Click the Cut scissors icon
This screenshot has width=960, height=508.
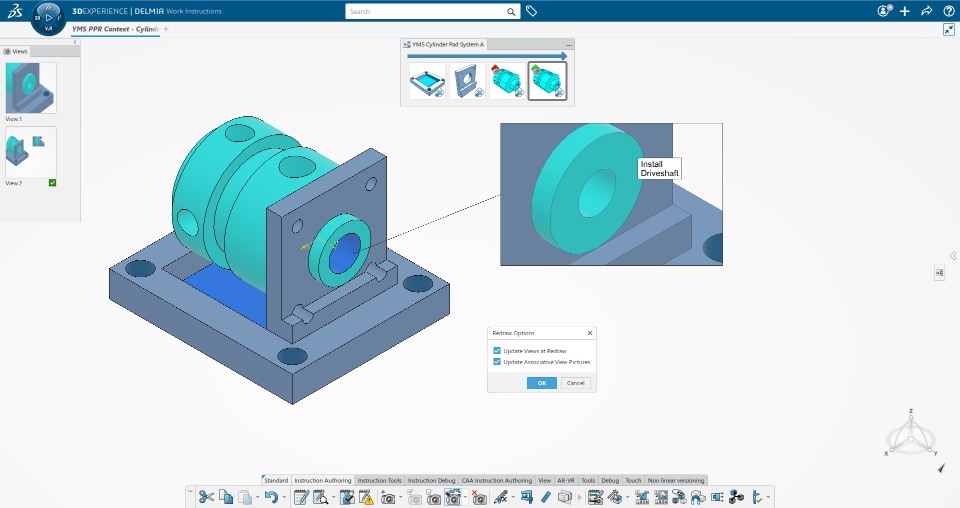pyautogui.click(x=206, y=497)
